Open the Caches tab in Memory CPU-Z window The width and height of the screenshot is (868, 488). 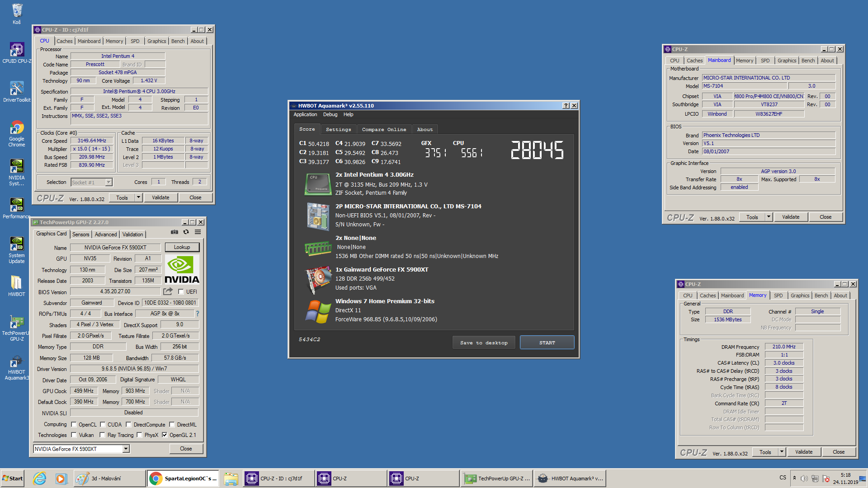pyautogui.click(x=708, y=296)
